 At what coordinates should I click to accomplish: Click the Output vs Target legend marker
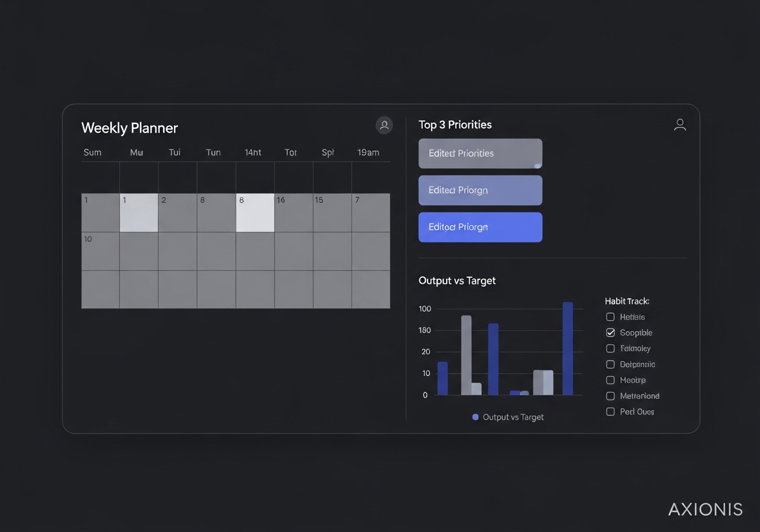[474, 417]
